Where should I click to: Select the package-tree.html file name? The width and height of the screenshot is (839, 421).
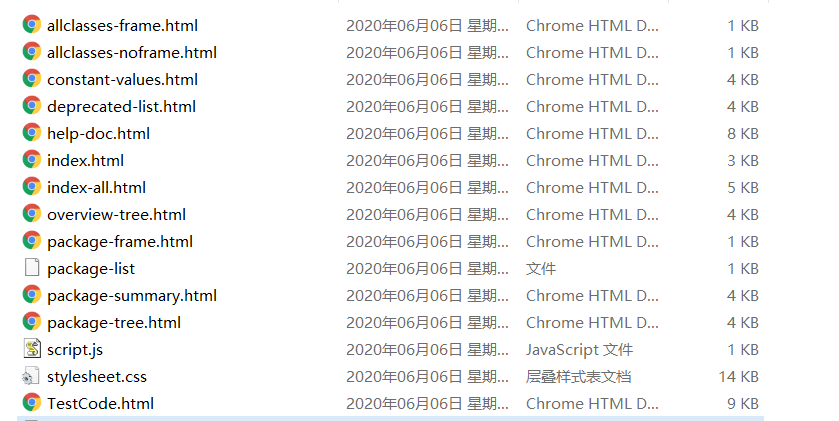[114, 322]
